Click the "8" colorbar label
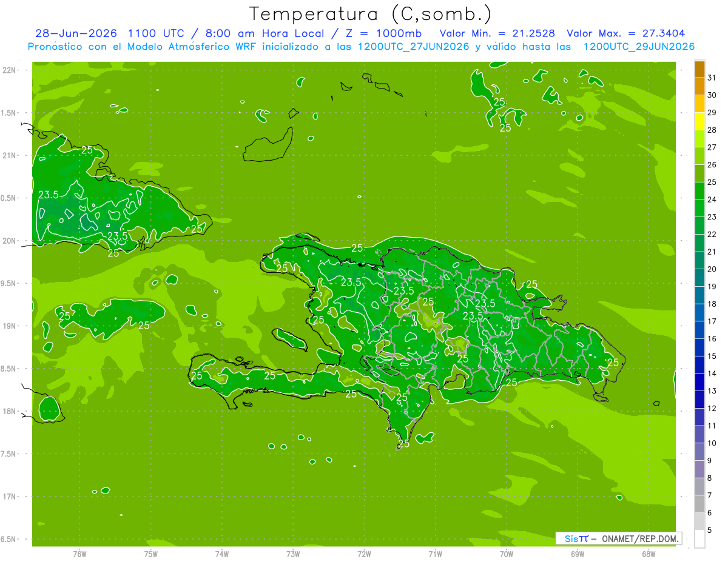The width and height of the screenshot is (728, 562). [x=710, y=478]
